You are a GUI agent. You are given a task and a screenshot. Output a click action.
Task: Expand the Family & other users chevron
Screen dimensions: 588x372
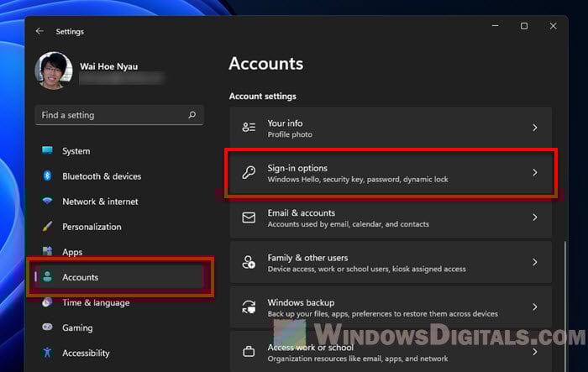coord(535,262)
